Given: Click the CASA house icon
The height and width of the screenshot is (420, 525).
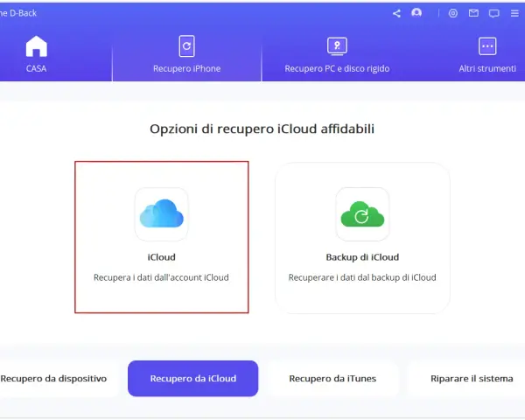Looking at the screenshot, I should [37, 46].
